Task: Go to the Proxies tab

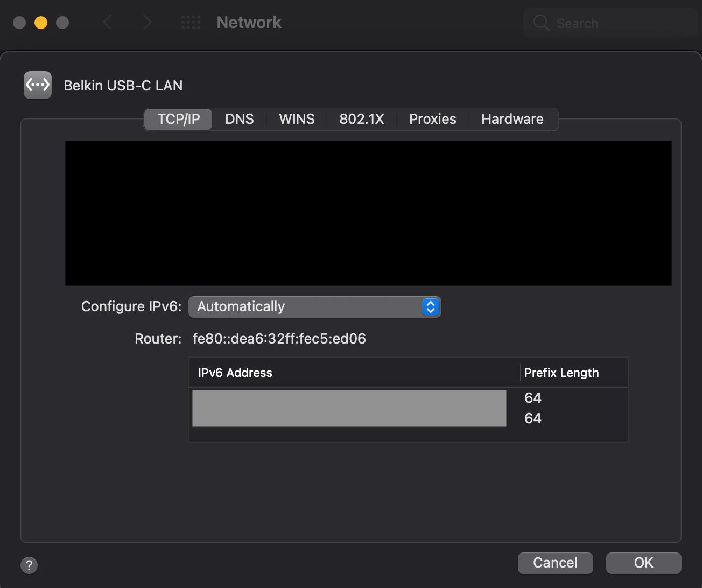Action: coord(433,119)
